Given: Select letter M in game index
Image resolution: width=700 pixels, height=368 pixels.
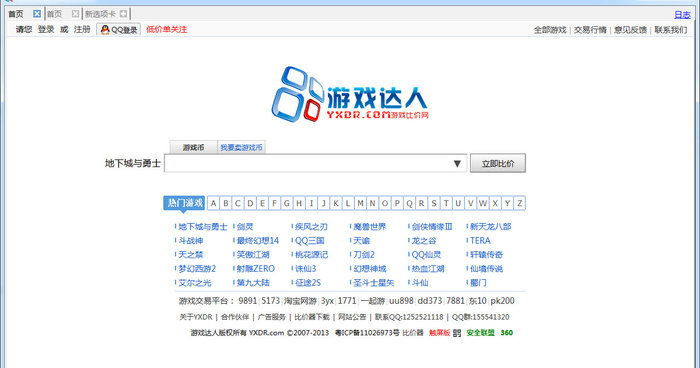Looking at the screenshot, I should [x=360, y=203].
